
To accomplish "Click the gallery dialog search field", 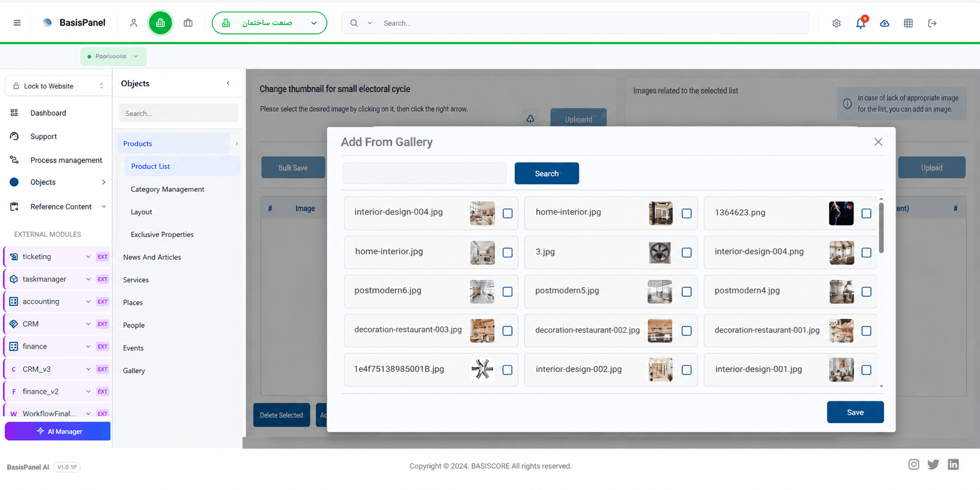I will point(424,173).
